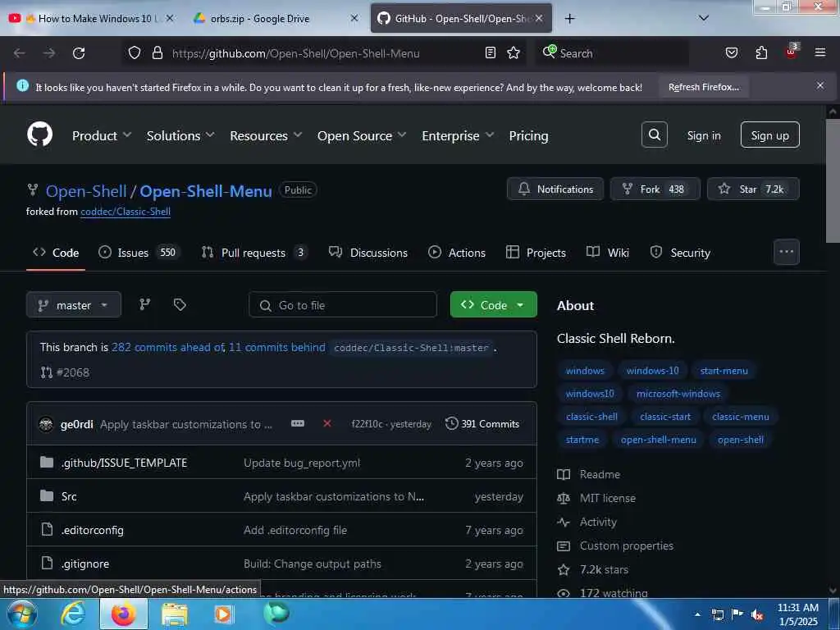This screenshot has height=630, width=840.
Task: Expand Open Source dropdown menu
Action: pos(362,135)
